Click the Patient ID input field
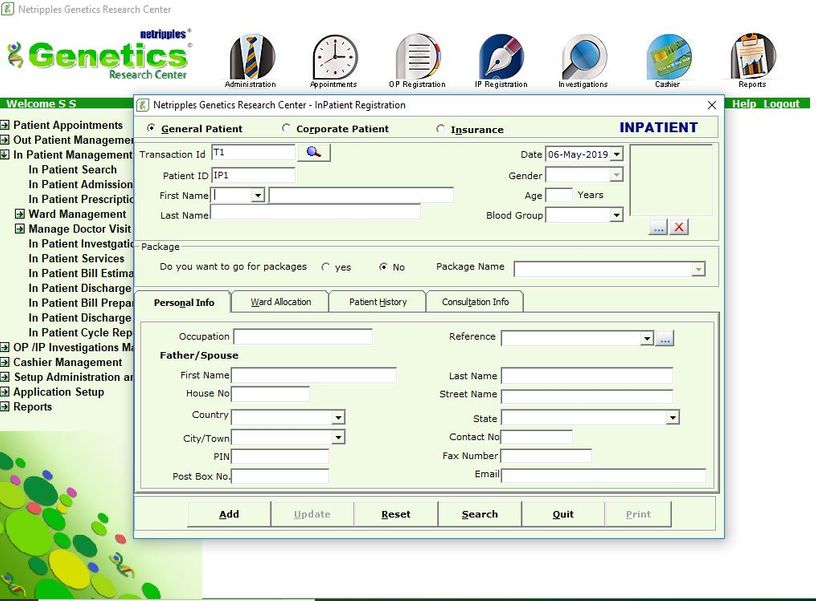The height and width of the screenshot is (601, 816). pos(253,175)
